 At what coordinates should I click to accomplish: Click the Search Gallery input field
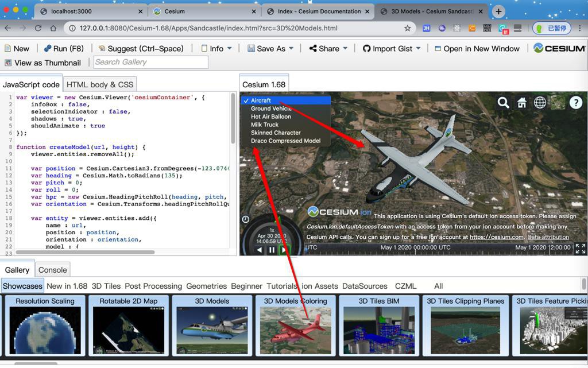tap(151, 62)
